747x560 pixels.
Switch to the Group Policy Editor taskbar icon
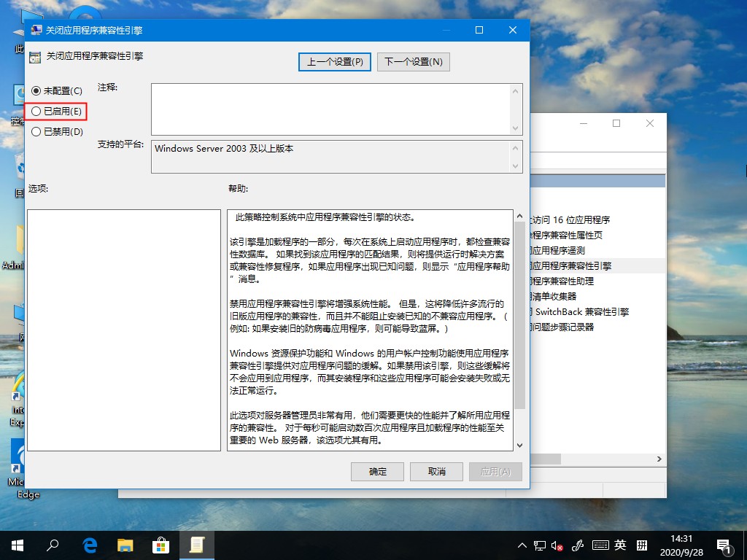(196, 545)
